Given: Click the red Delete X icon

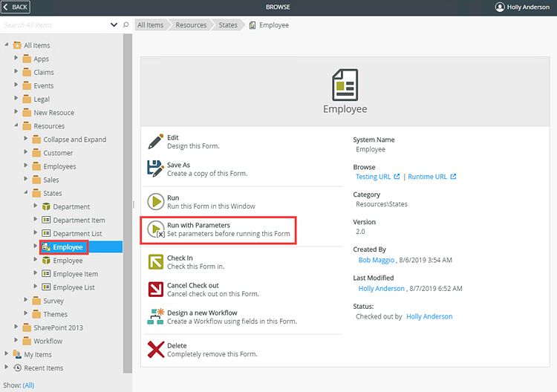Looking at the screenshot, I should (x=155, y=350).
